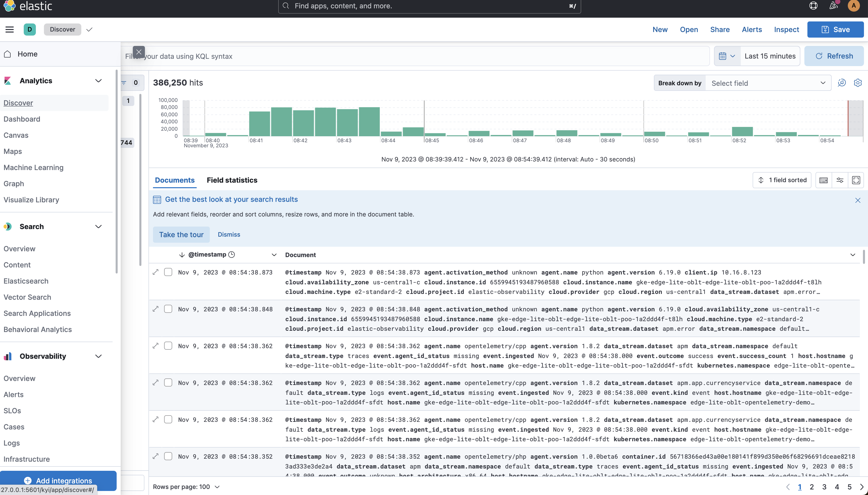
Task: Click the Last 15 minutes time filter
Action: pyautogui.click(x=770, y=56)
